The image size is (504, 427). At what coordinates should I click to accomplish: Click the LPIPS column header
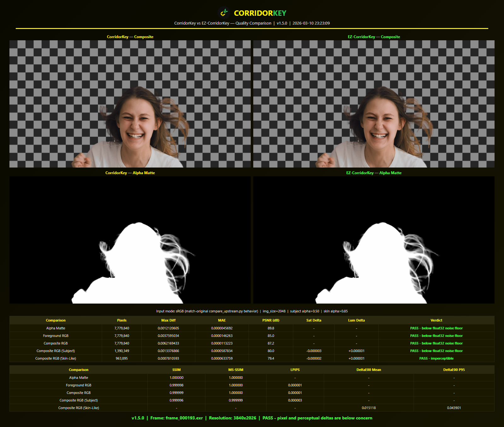295,370
